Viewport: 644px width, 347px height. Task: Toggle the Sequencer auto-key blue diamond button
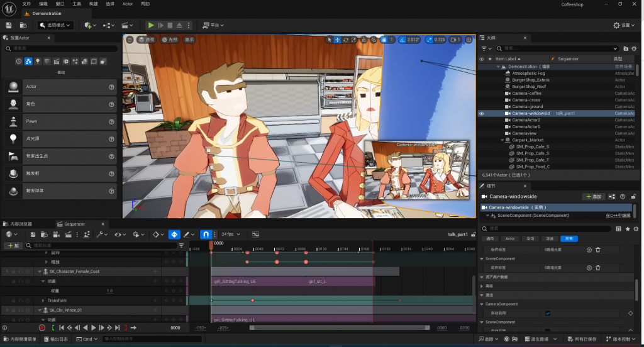point(174,234)
